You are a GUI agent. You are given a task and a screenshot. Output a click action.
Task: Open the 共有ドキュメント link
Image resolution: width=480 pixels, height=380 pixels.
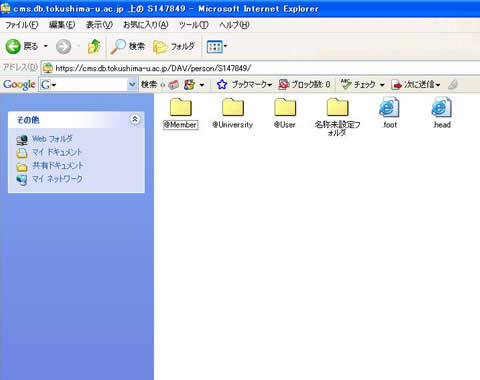pyautogui.click(x=58, y=166)
